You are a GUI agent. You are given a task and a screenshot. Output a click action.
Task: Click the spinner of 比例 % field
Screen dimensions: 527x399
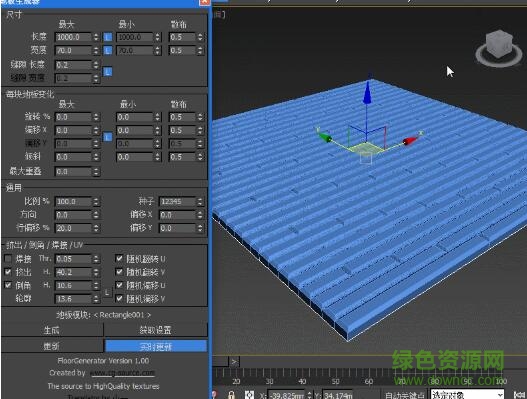click(96, 201)
